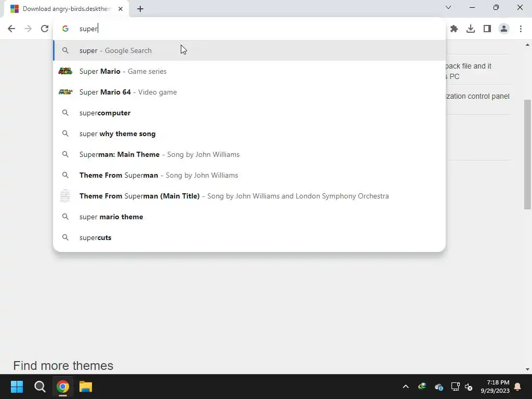
Task: Reload the current page
Action: (x=45, y=29)
